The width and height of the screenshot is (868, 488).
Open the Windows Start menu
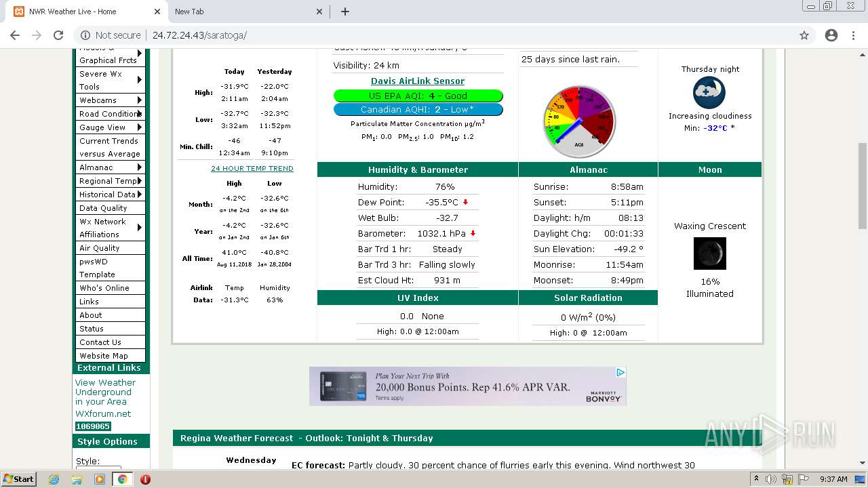(19, 479)
